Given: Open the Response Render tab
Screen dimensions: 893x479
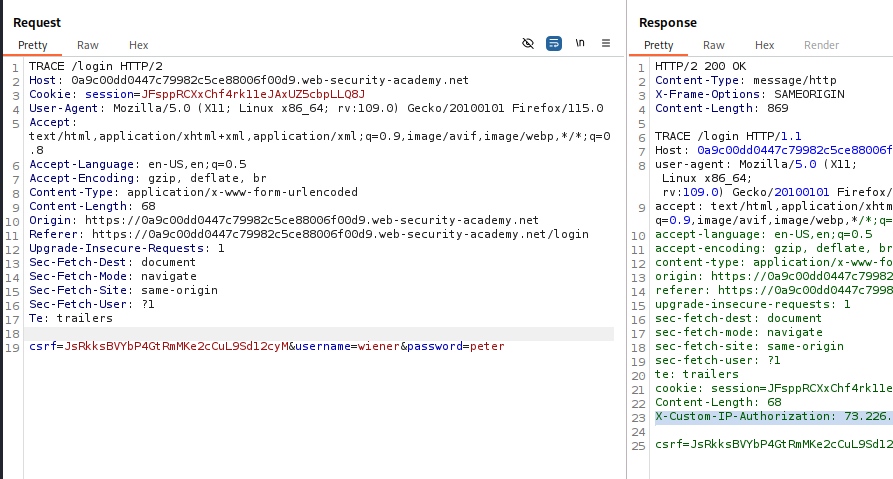Looking at the screenshot, I should [822, 45].
